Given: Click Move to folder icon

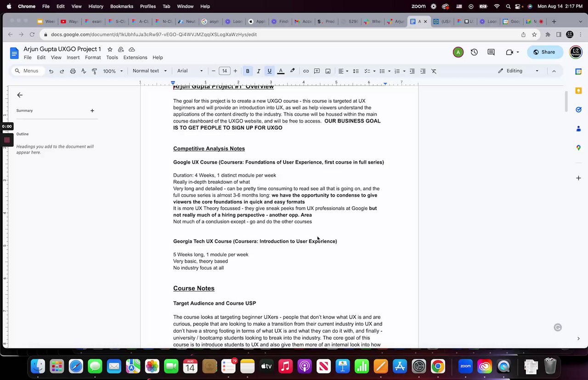Looking at the screenshot, I should (x=121, y=49).
